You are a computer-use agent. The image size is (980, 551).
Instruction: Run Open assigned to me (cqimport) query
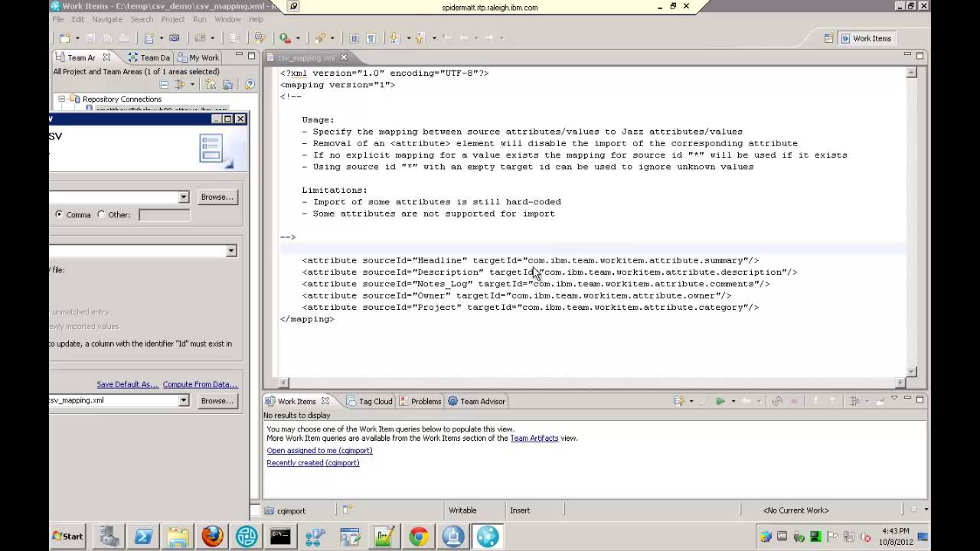(x=319, y=451)
